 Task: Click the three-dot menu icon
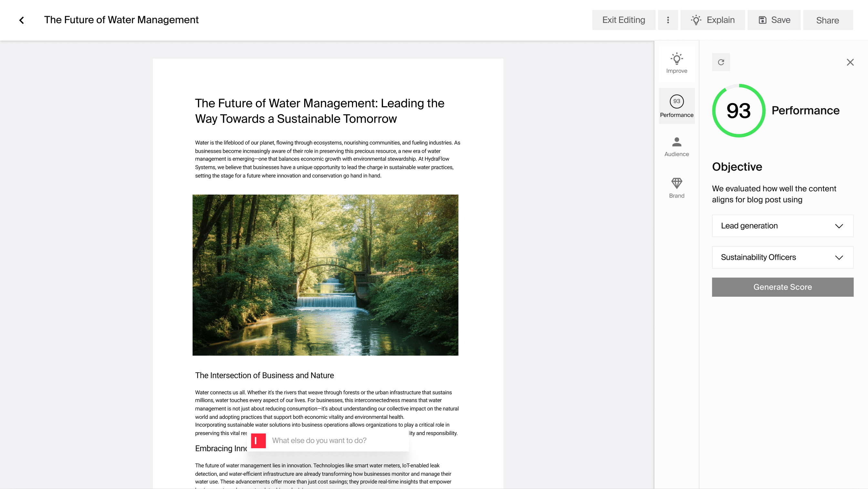668,20
